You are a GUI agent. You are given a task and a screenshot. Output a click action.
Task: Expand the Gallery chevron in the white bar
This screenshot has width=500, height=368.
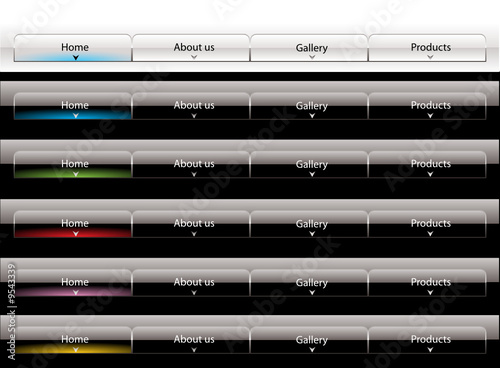point(312,57)
